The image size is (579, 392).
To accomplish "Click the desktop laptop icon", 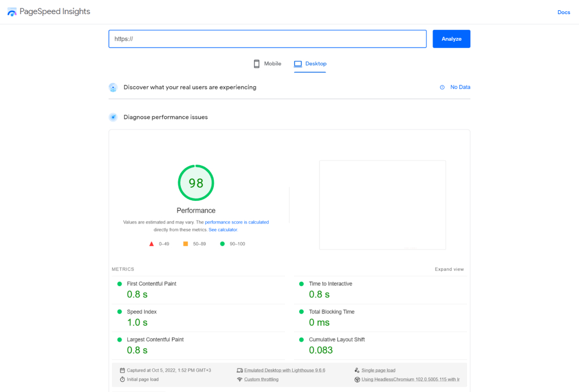I will [x=298, y=64].
